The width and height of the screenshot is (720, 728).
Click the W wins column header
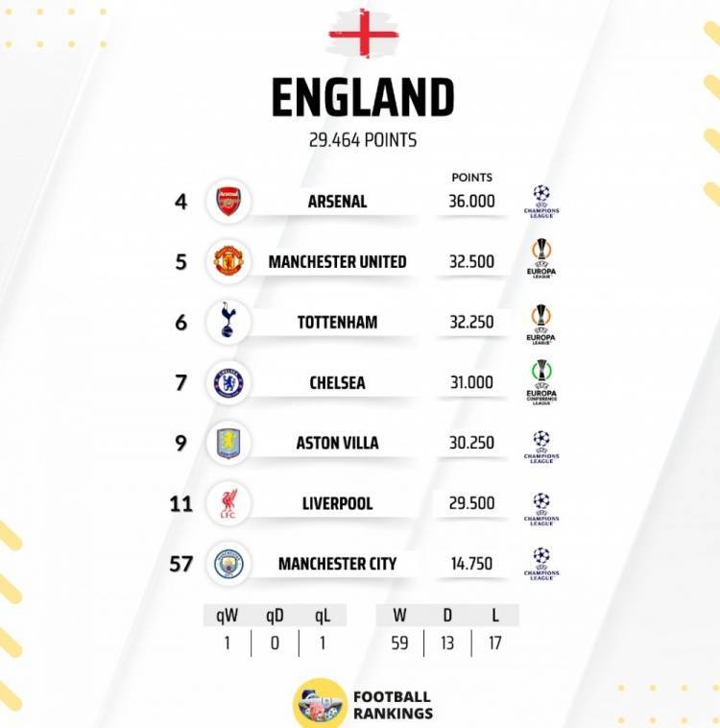[399, 616]
